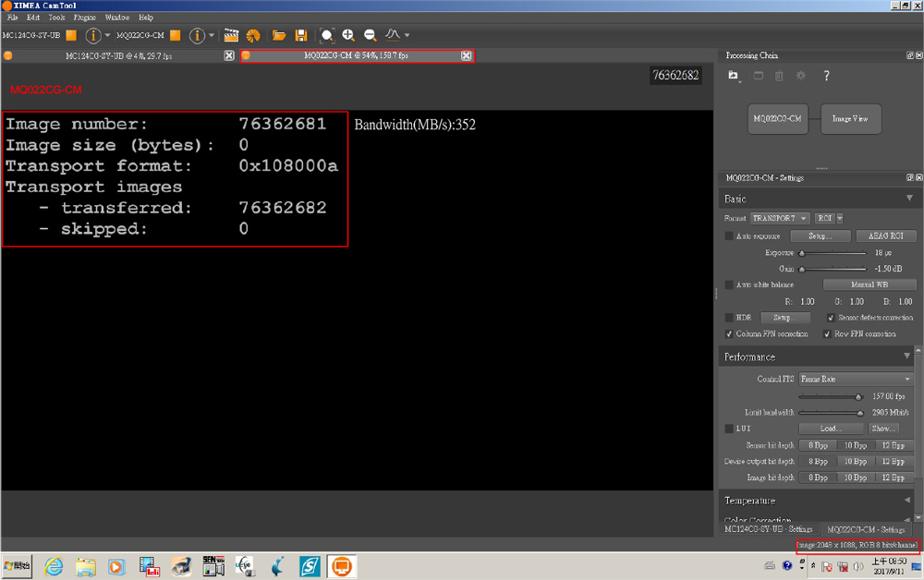The height and width of the screenshot is (580, 924).
Task: Open file with folder icon
Action: pos(279,35)
